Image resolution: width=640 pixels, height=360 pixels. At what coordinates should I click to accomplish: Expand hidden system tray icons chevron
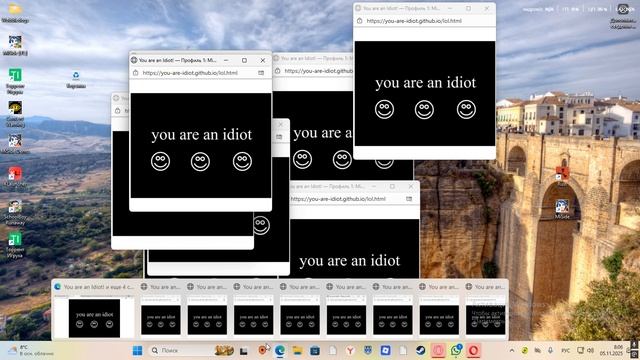512,351
